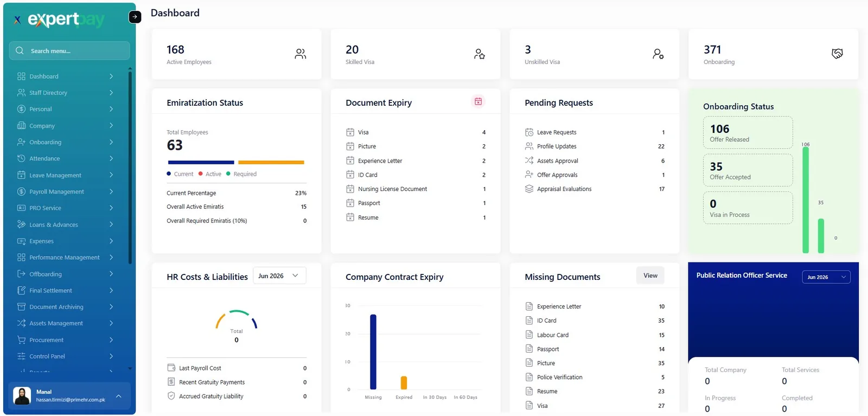Click Recent Gratuity Payments row

(x=237, y=382)
